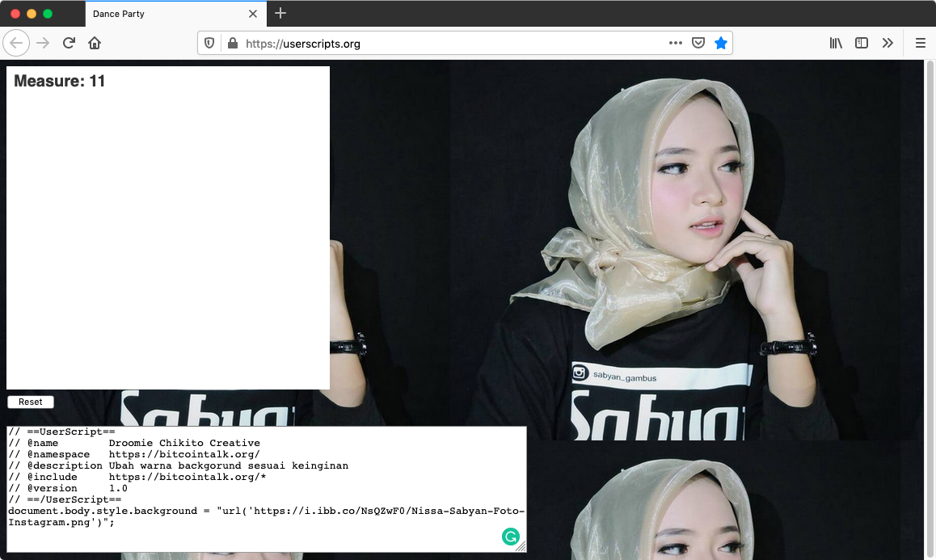
Task: Open the page actions three-dot menu
Action: point(675,43)
